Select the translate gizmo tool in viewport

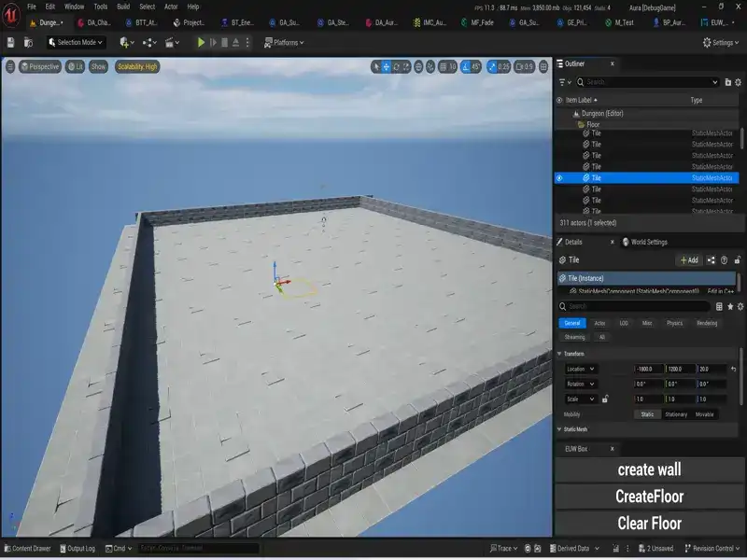386,66
